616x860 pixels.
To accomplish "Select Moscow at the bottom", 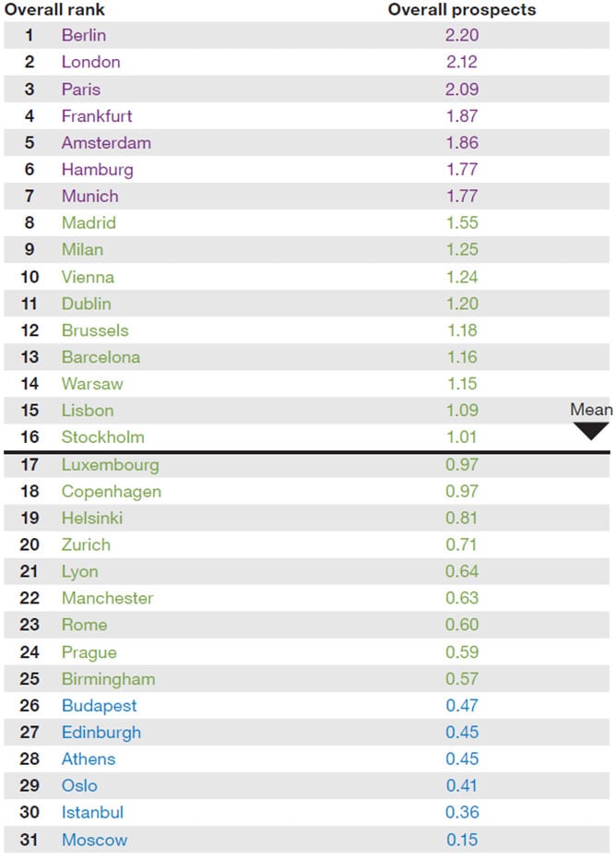I will pyautogui.click(x=94, y=841).
